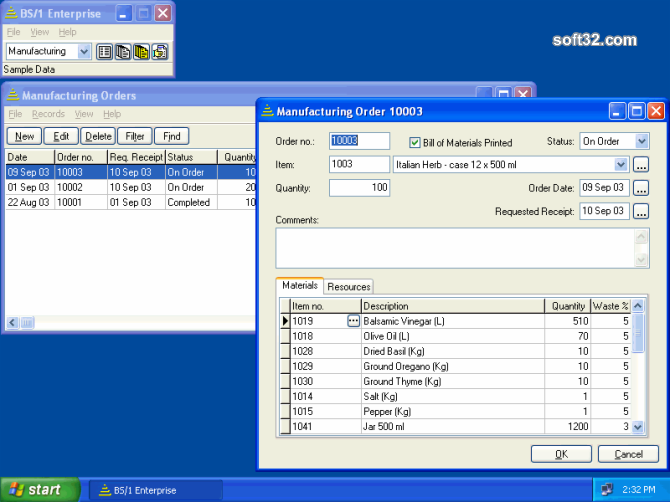Open Help menu in BS/1 Enterprise window

pyautogui.click(x=67, y=32)
